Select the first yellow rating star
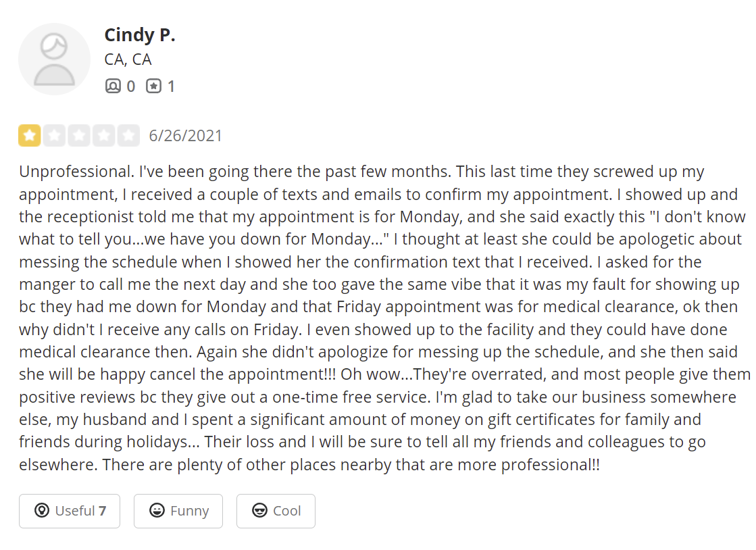Image resolution: width=756 pixels, height=550 pixels. (x=30, y=135)
